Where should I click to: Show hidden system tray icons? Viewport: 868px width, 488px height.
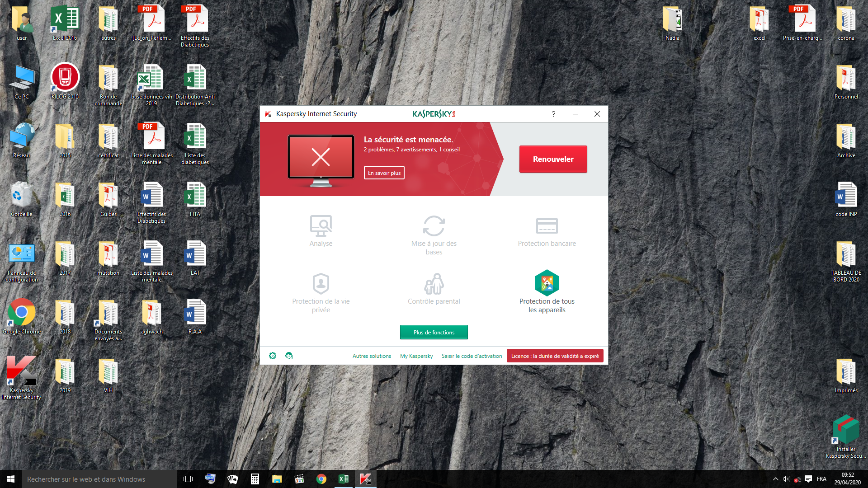point(776,479)
